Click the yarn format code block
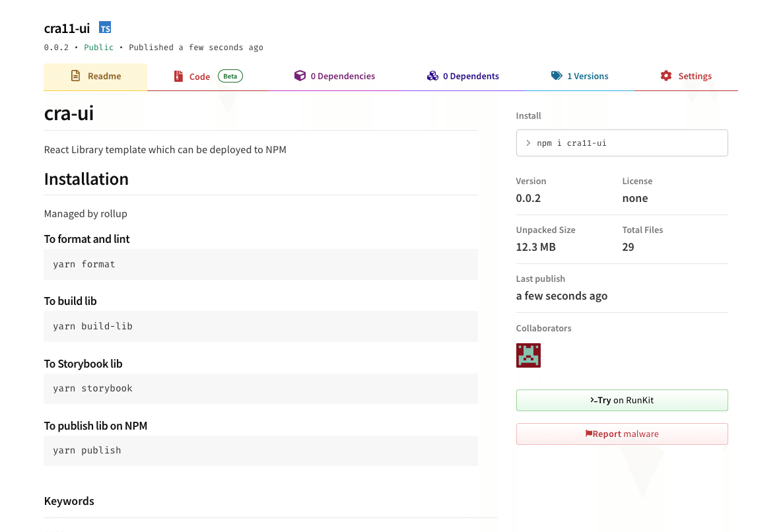Image resolution: width=783 pixels, height=532 pixels. 261,265
